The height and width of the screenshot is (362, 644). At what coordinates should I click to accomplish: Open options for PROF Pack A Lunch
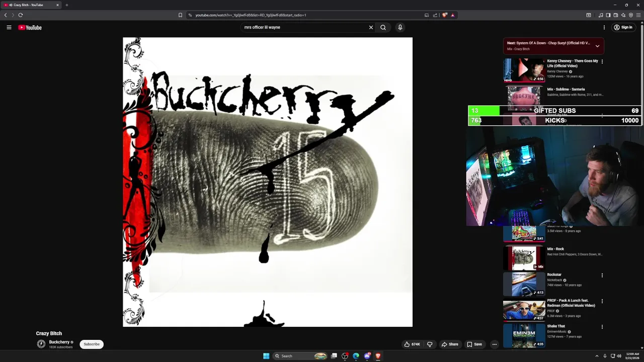pos(602,301)
